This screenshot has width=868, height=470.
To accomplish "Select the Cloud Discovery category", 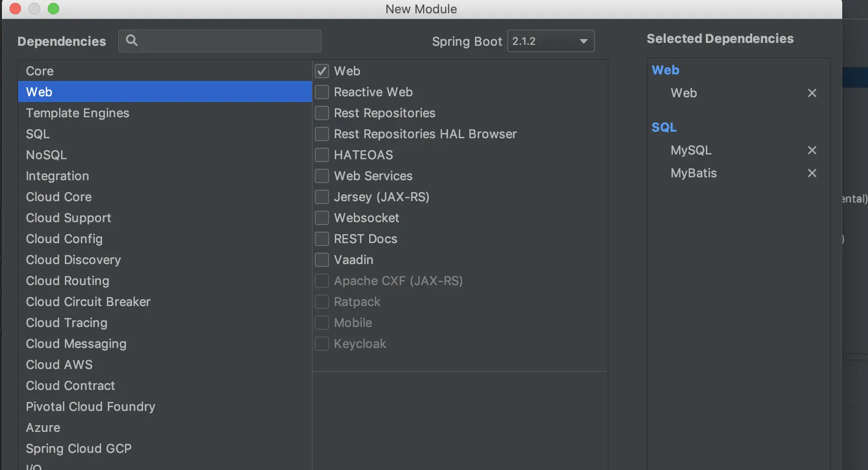I will [73, 260].
